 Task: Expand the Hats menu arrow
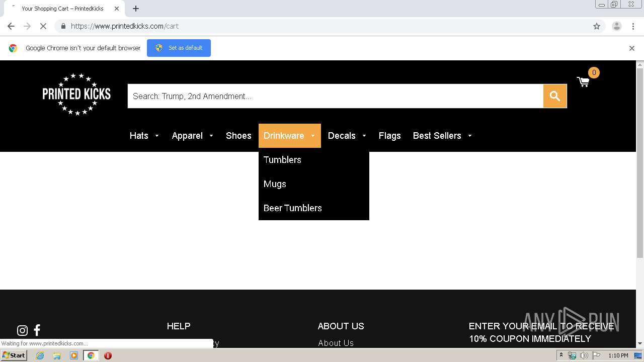coord(157,136)
